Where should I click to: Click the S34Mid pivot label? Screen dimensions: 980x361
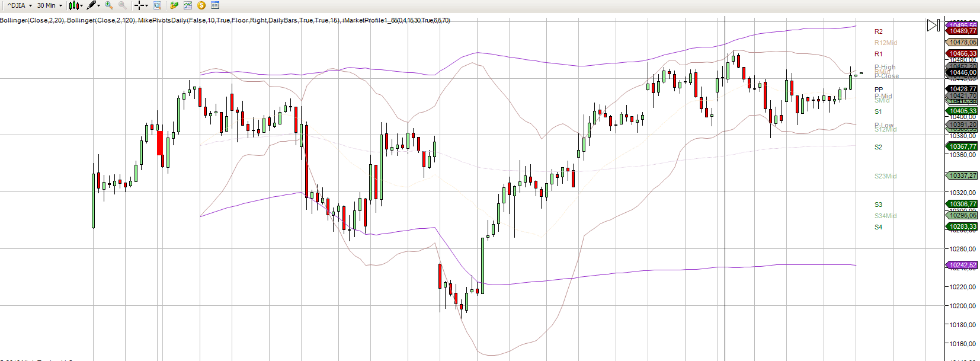click(x=886, y=216)
